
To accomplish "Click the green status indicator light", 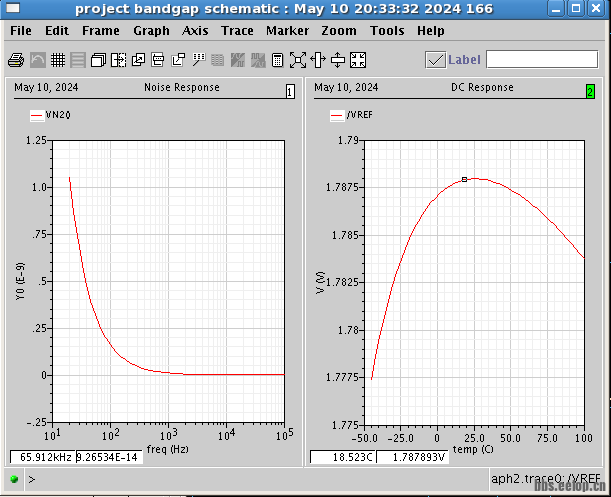I will pos(14,479).
